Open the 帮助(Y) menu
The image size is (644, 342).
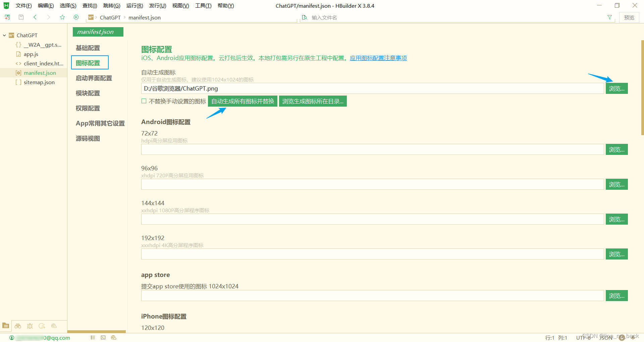[x=226, y=6]
